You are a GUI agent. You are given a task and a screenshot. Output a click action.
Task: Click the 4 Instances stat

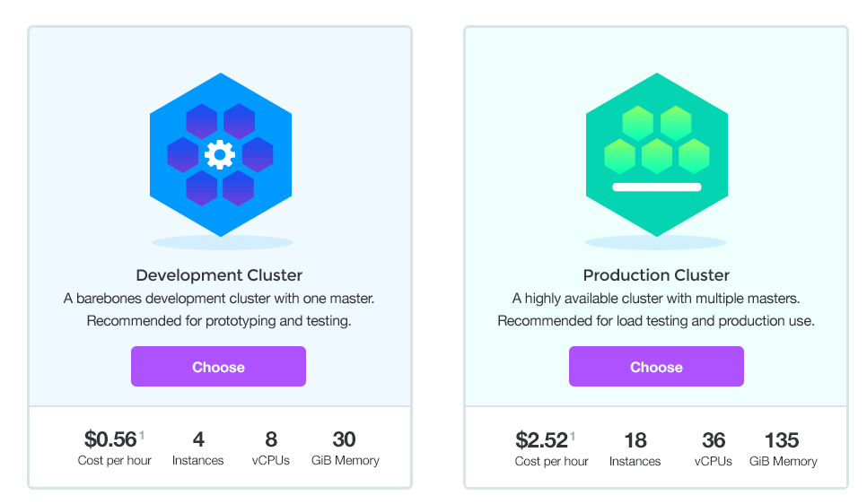(198, 447)
